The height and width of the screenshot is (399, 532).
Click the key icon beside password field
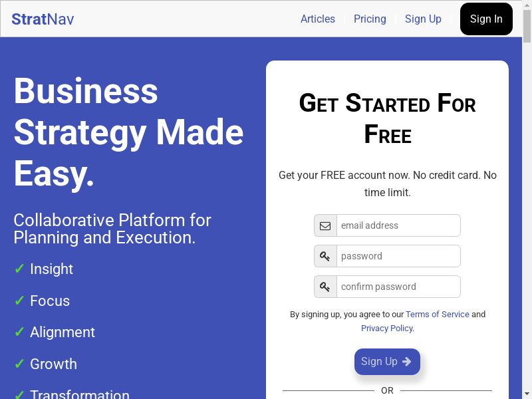click(x=325, y=256)
